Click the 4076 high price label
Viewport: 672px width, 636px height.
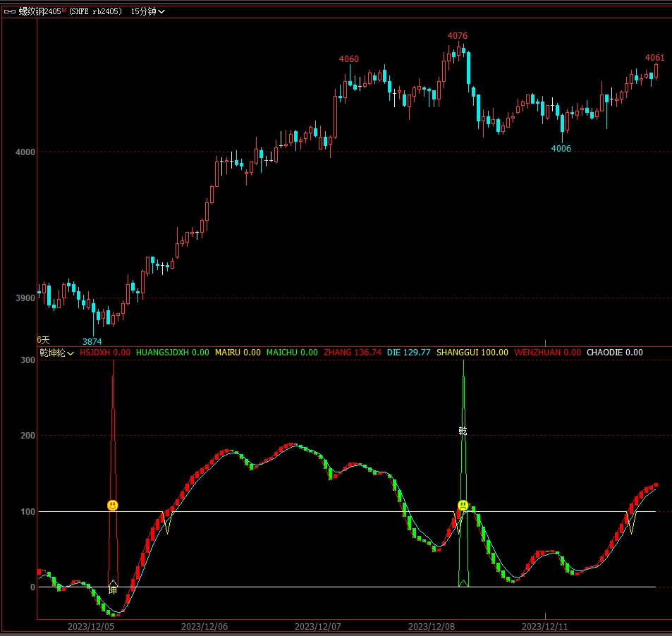[458, 36]
